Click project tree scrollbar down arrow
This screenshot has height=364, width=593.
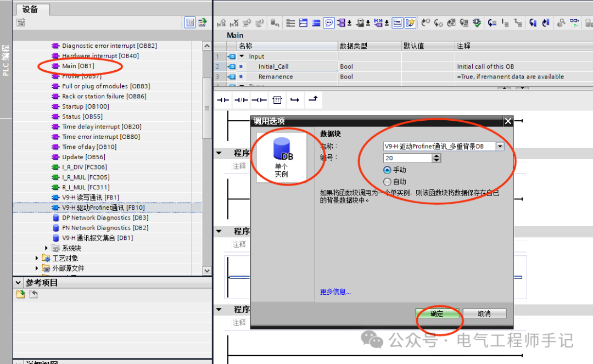(207, 271)
